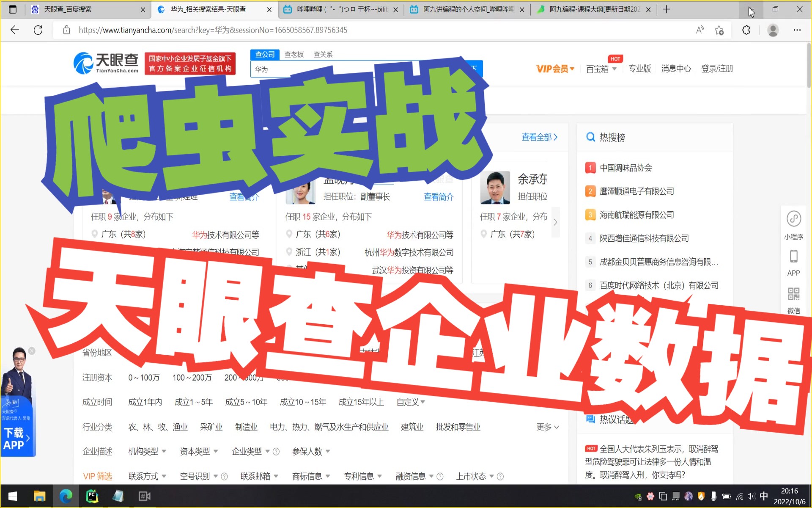
Task: Click the search input containing 华为
Action: pyautogui.click(x=296, y=69)
